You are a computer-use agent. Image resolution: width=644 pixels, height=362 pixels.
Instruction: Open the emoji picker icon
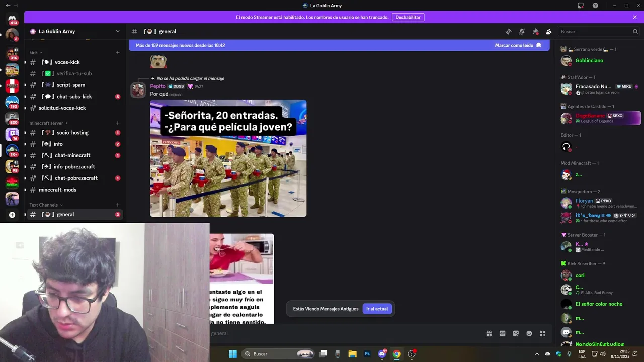pyautogui.click(x=529, y=333)
